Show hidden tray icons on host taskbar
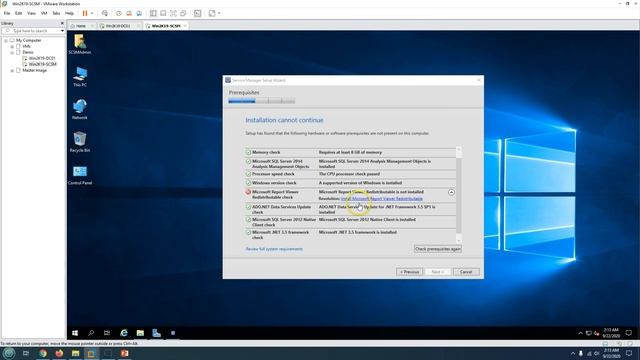640x360 pixels. (572, 353)
